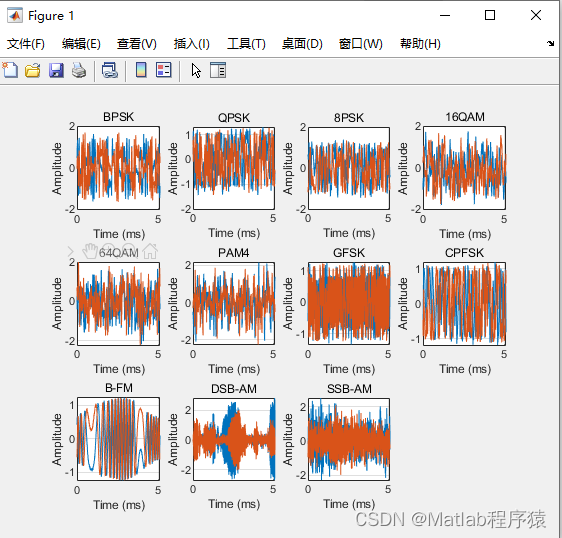Screen dimensions: 562x538
Task: Click the Amplitude label beside GFSK plot
Action: point(288,304)
